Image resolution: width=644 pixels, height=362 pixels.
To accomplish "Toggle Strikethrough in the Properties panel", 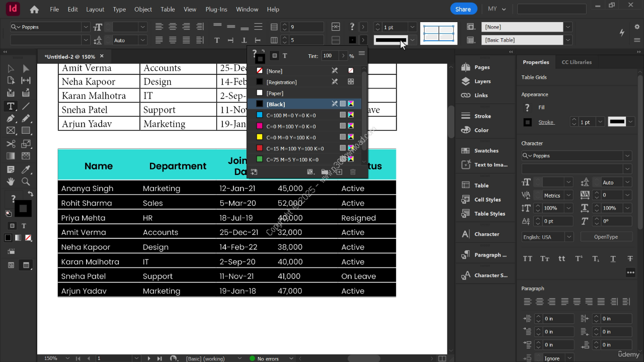I will tap(630, 258).
